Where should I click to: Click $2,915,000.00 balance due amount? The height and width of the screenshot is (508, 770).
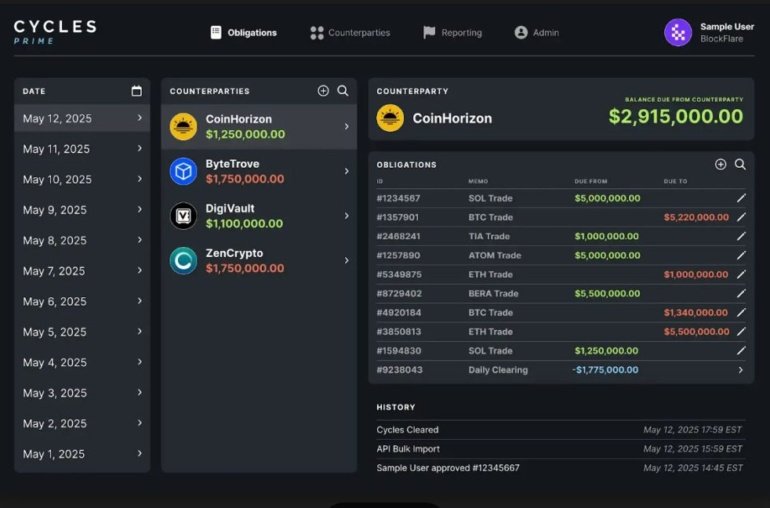pos(676,116)
